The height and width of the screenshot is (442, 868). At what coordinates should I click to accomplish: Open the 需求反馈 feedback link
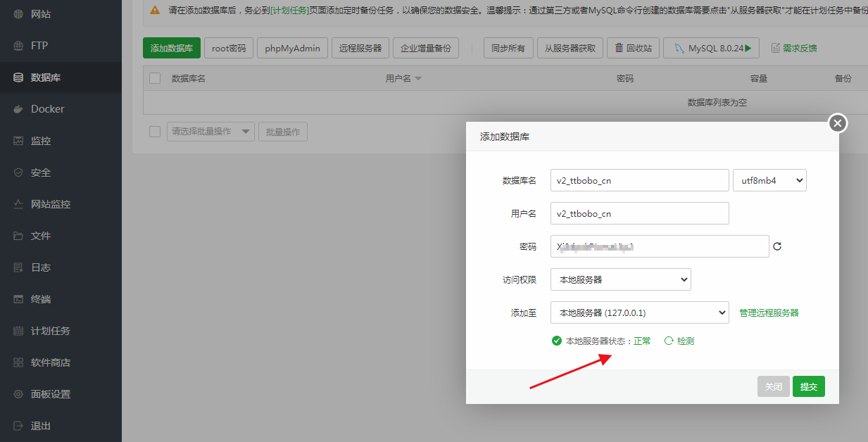(794, 48)
